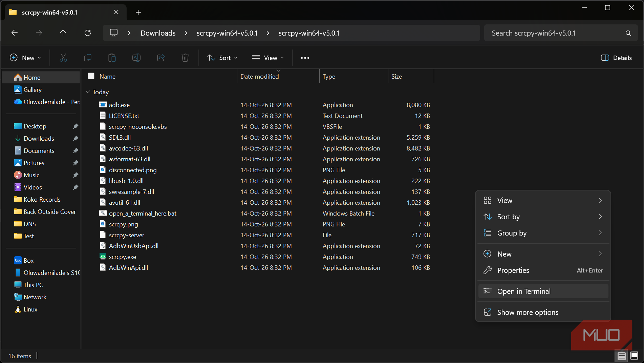Sort by the Date modified column header
644x363 pixels.
(x=278, y=77)
